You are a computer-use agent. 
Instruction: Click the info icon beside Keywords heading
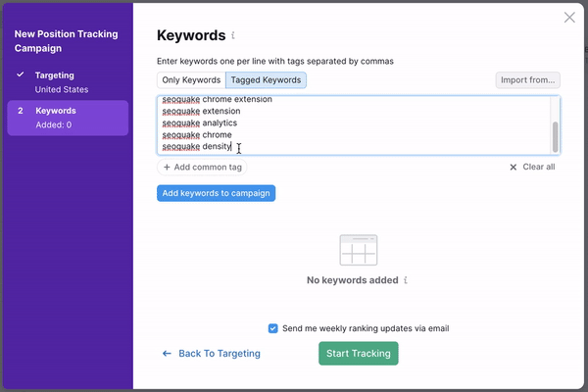[233, 35]
